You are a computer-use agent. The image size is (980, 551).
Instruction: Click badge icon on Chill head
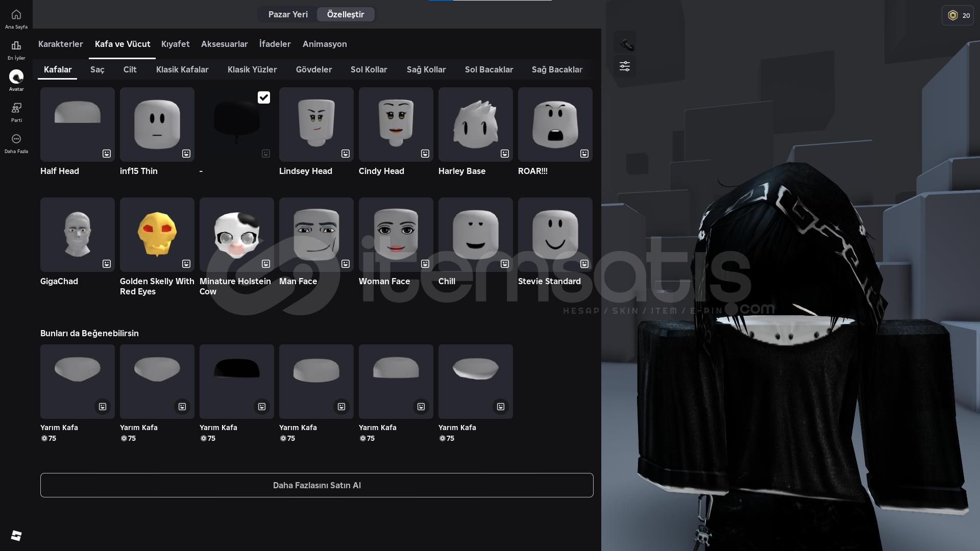[x=505, y=264]
